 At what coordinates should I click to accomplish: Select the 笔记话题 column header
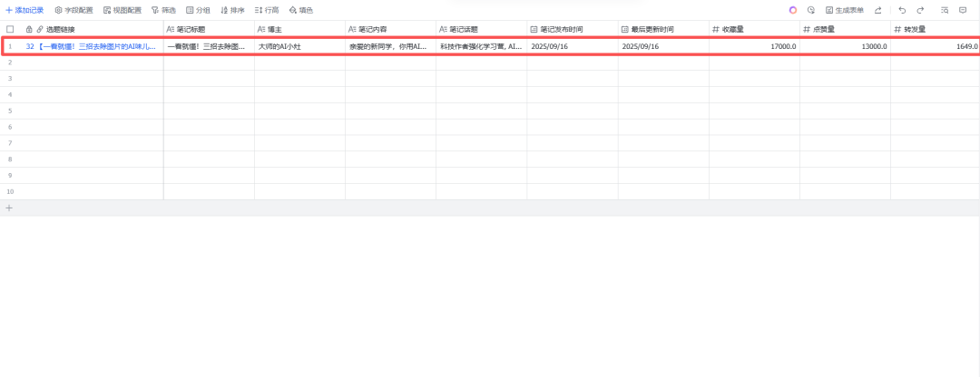tap(482, 29)
